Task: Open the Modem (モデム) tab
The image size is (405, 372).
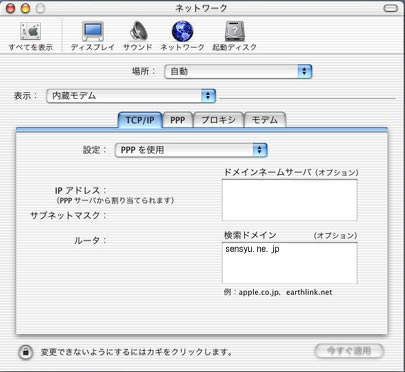Action: 265,120
